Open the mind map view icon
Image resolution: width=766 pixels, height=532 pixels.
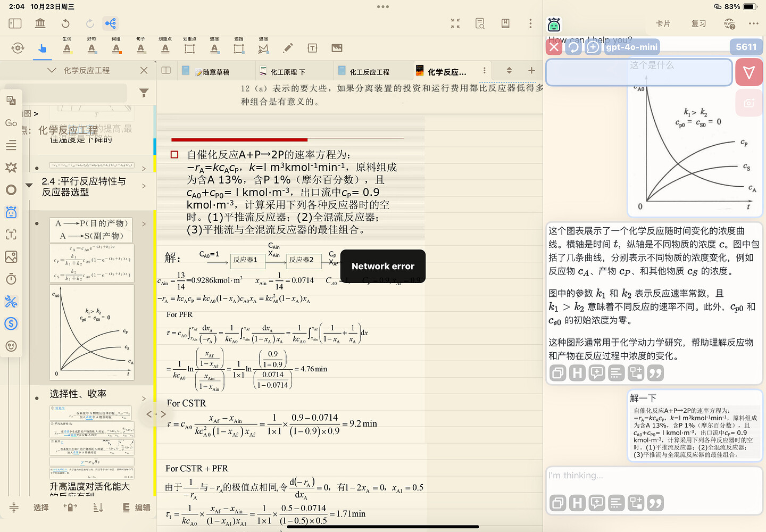111,23
